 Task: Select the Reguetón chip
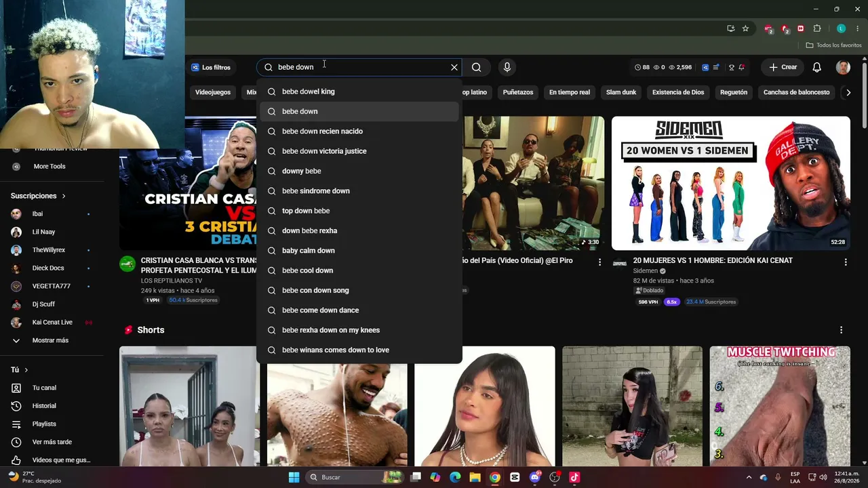[x=734, y=92]
